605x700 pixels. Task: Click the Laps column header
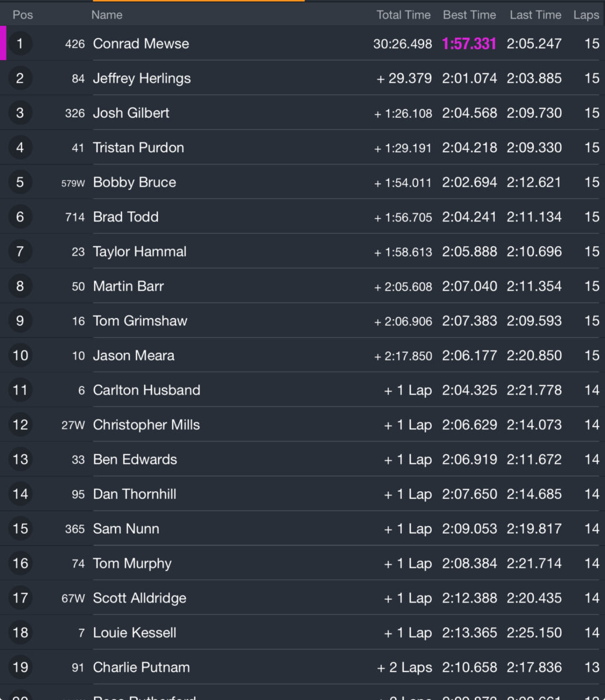586,15
